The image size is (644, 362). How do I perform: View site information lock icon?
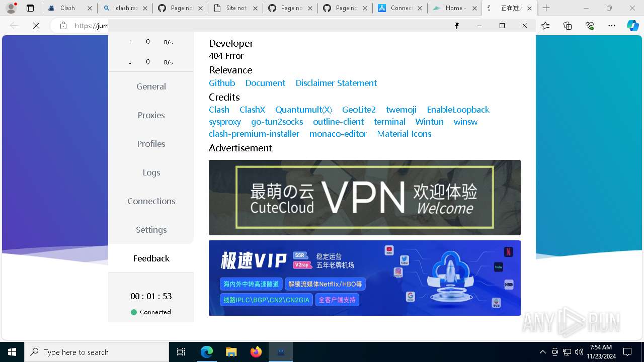click(63, 26)
